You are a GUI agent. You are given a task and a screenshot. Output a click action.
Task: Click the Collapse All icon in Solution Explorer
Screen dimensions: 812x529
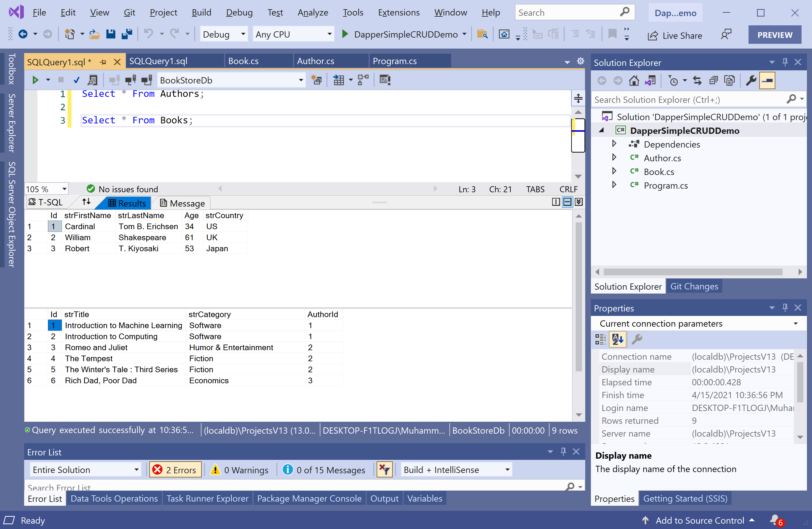[x=713, y=80]
